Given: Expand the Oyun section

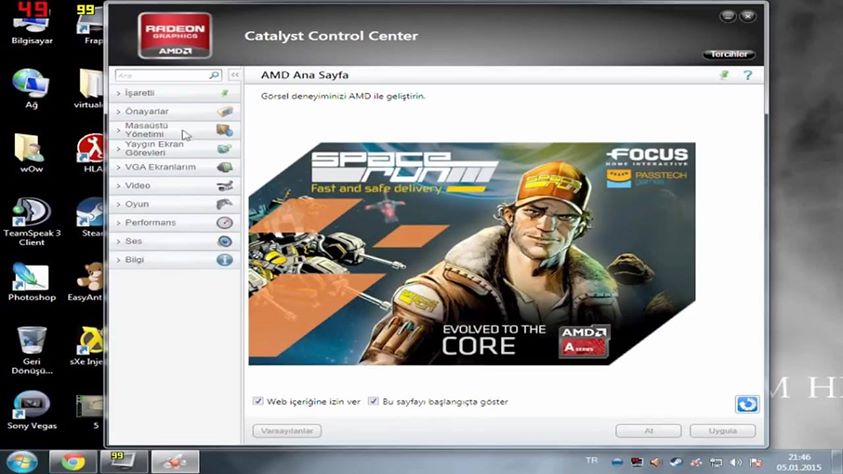Looking at the screenshot, I should point(174,204).
